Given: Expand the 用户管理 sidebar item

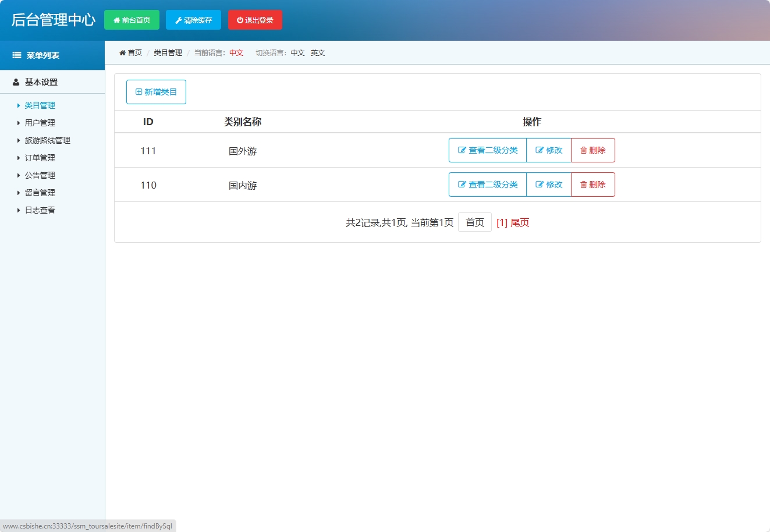Looking at the screenshot, I should point(40,123).
